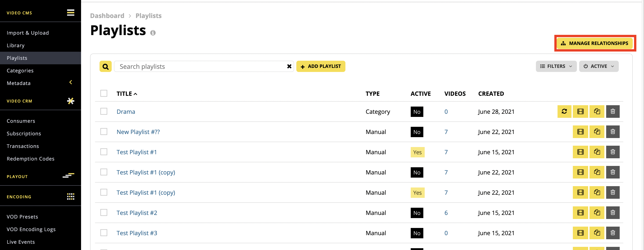Sort by the Created column header

491,94
